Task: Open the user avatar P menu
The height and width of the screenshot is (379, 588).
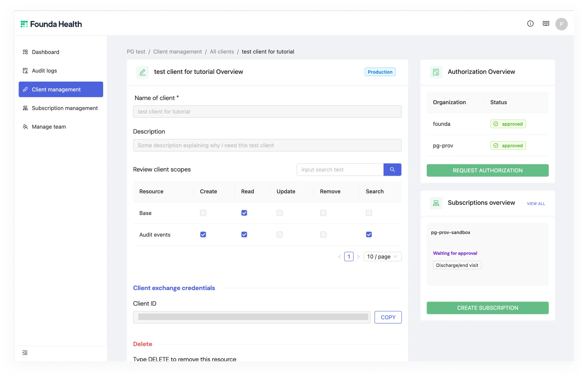Action: point(561,24)
